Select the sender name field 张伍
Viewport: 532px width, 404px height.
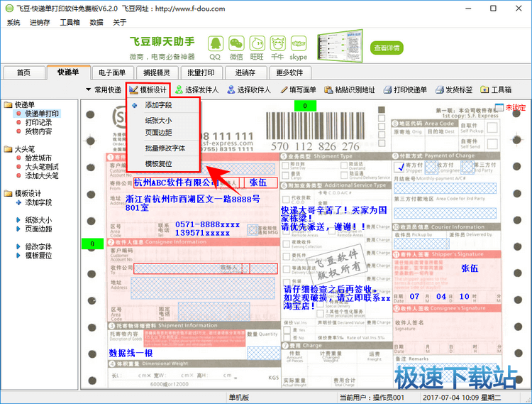click(260, 182)
